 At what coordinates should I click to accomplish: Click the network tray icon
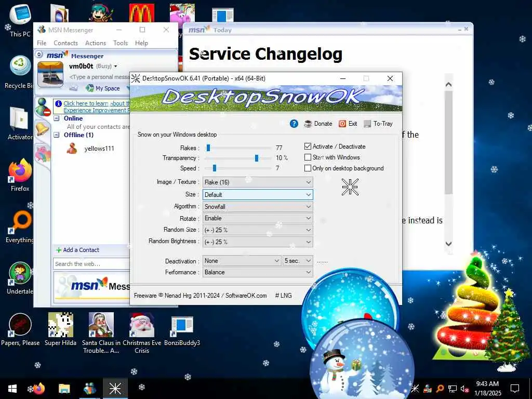coord(453,389)
